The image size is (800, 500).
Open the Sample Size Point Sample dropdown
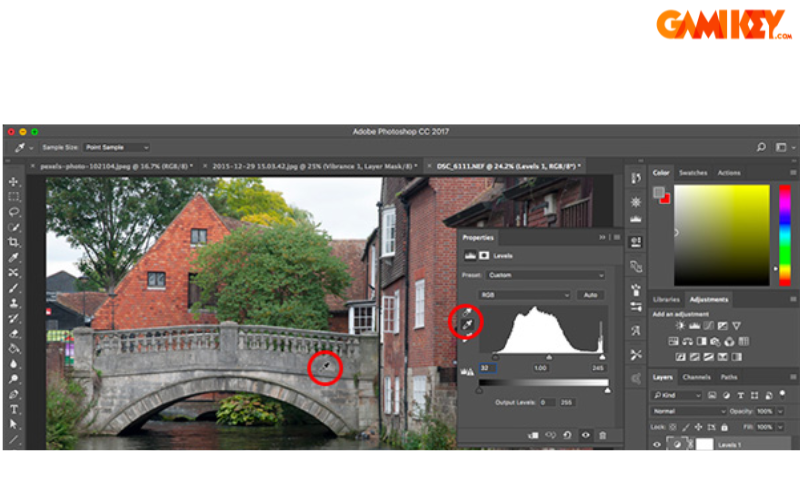pyautogui.click(x=117, y=147)
